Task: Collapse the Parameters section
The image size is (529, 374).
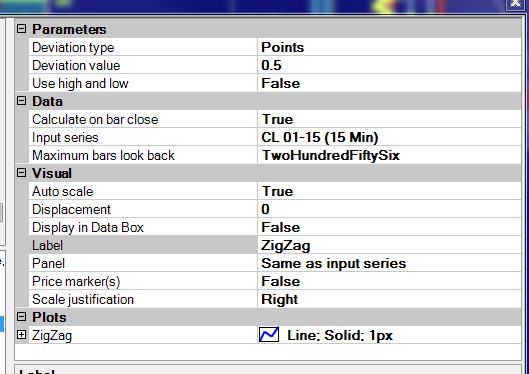Action: tap(21, 29)
